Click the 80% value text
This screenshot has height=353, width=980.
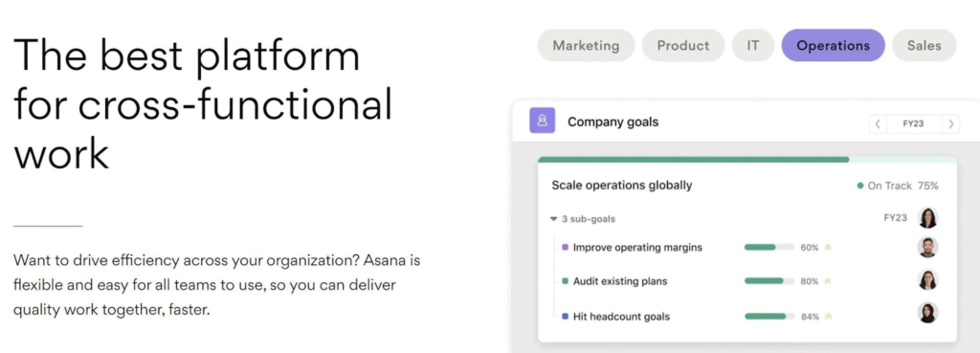[810, 281]
